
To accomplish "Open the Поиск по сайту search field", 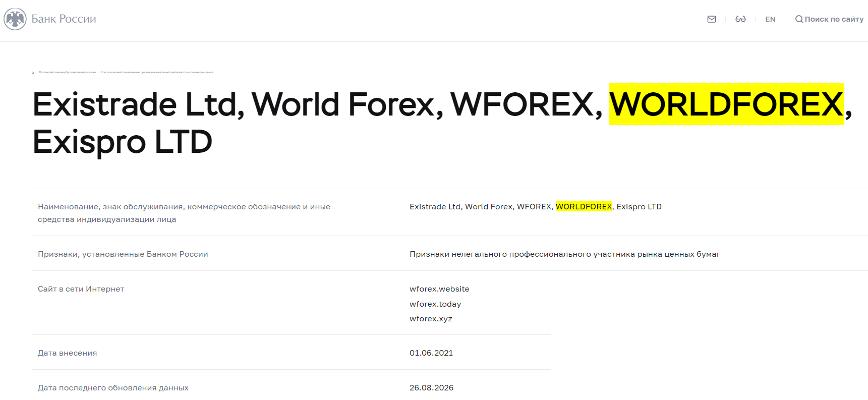I will point(834,19).
